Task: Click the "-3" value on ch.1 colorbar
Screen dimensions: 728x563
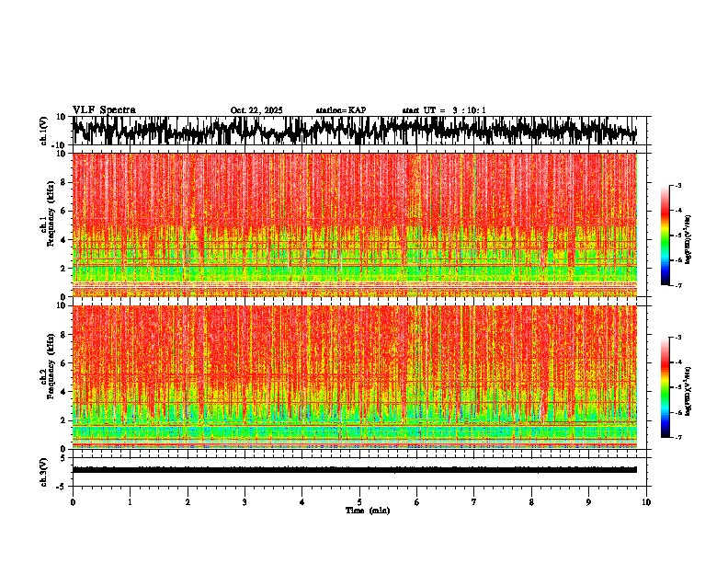Action: coord(678,185)
